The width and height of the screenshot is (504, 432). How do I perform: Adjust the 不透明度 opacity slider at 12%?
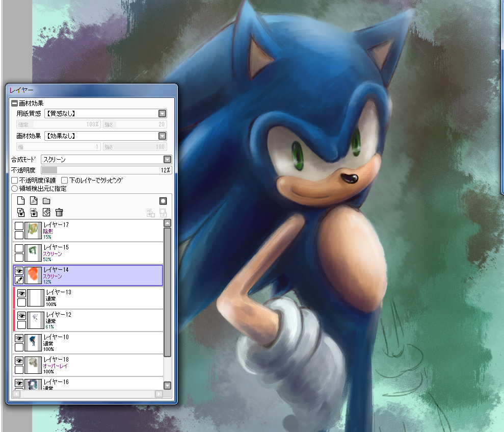click(107, 170)
